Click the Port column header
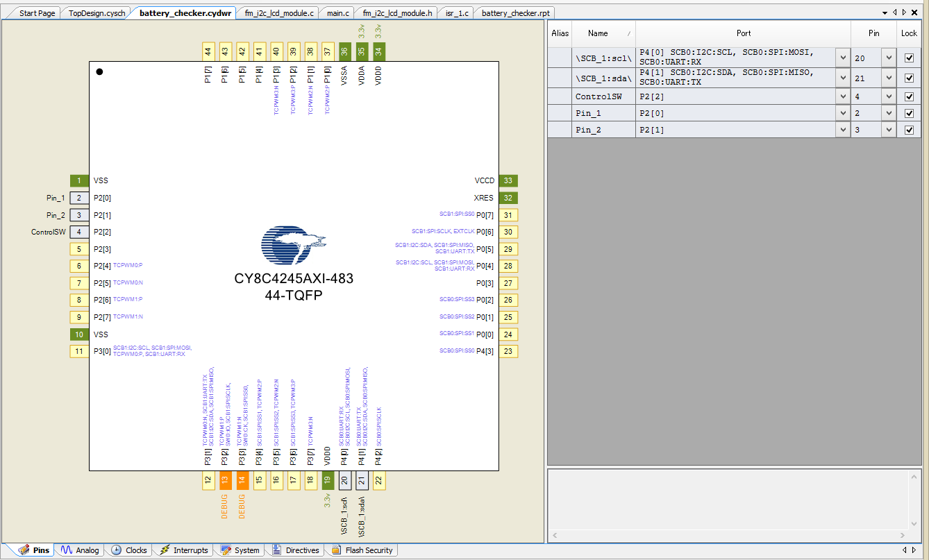Screen dimensions: 929x560 743,33
